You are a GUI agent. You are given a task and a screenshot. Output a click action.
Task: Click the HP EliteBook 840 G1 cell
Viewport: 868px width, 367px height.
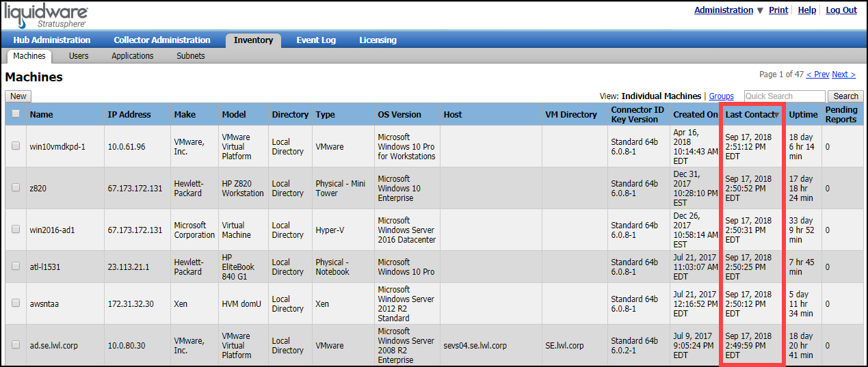click(x=237, y=267)
